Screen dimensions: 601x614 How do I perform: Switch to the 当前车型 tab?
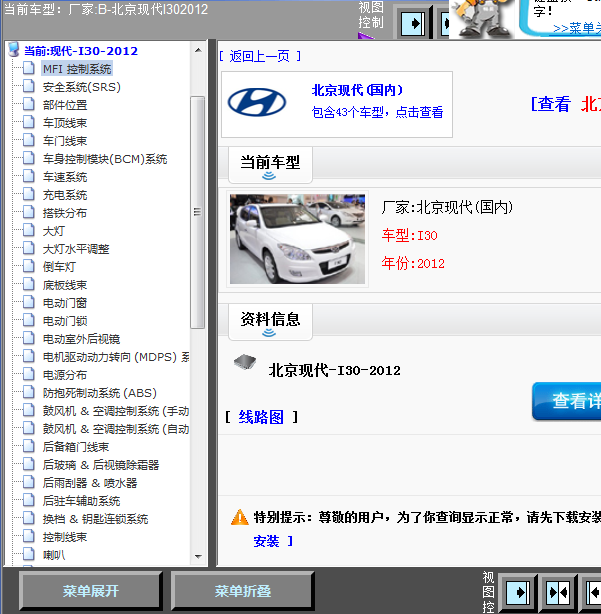(x=270, y=165)
